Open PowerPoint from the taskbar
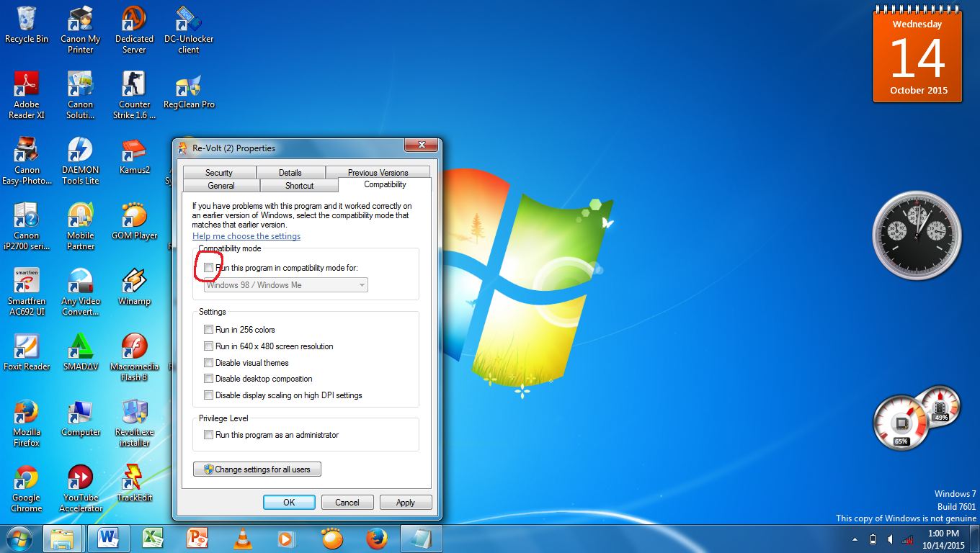Viewport: 980px width, 553px height. [x=197, y=539]
